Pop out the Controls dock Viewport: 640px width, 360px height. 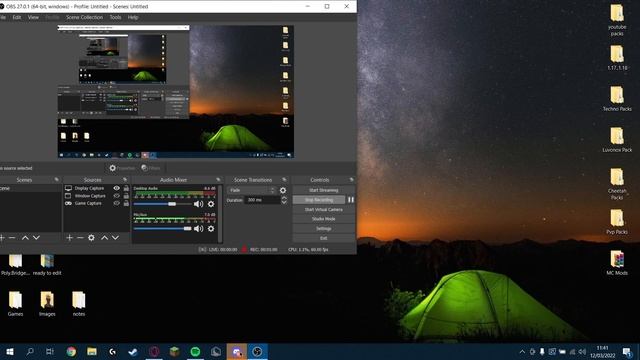(351, 180)
